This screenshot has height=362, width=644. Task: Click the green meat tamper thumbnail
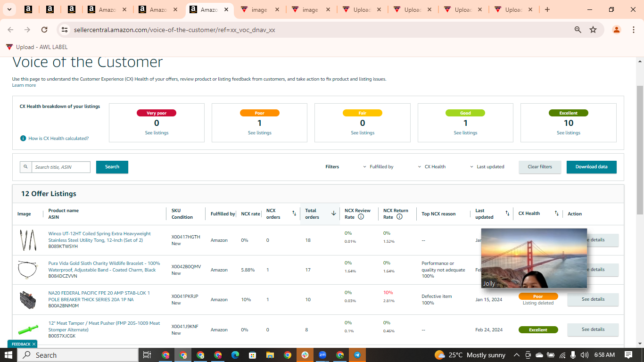tap(28, 329)
